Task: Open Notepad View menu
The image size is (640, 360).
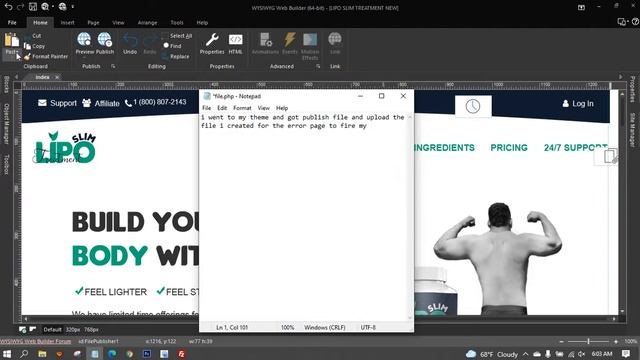Action: click(264, 108)
